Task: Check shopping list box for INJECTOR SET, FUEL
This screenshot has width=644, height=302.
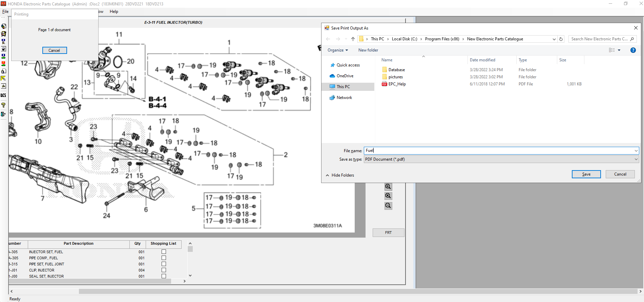Action: pyautogui.click(x=164, y=252)
